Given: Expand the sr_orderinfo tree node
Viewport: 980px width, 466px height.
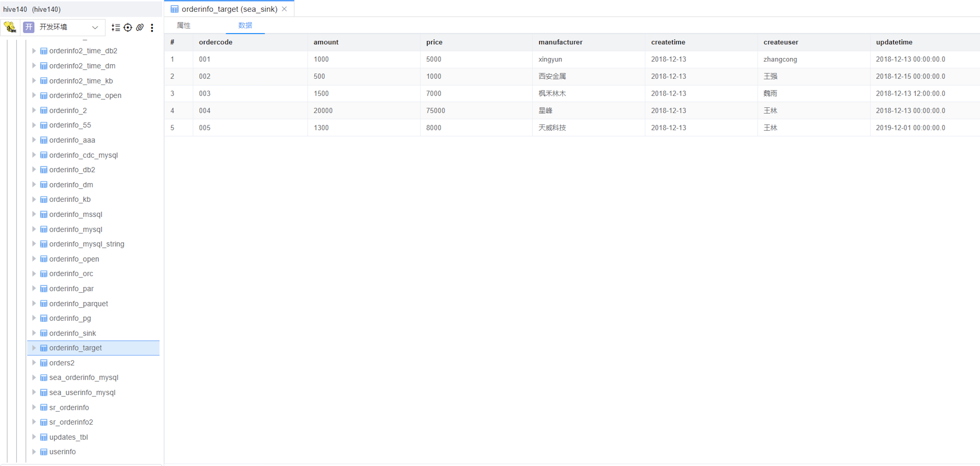Looking at the screenshot, I should coord(34,407).
